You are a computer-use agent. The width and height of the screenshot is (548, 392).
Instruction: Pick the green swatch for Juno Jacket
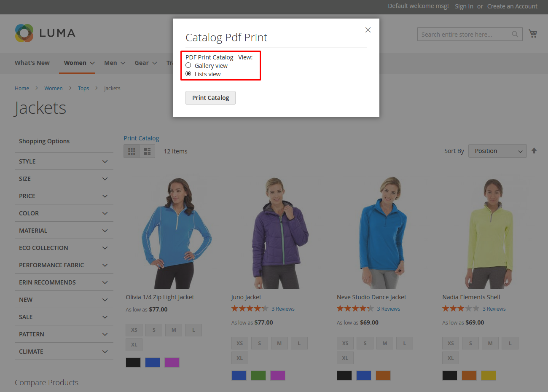tap(258, 376)
